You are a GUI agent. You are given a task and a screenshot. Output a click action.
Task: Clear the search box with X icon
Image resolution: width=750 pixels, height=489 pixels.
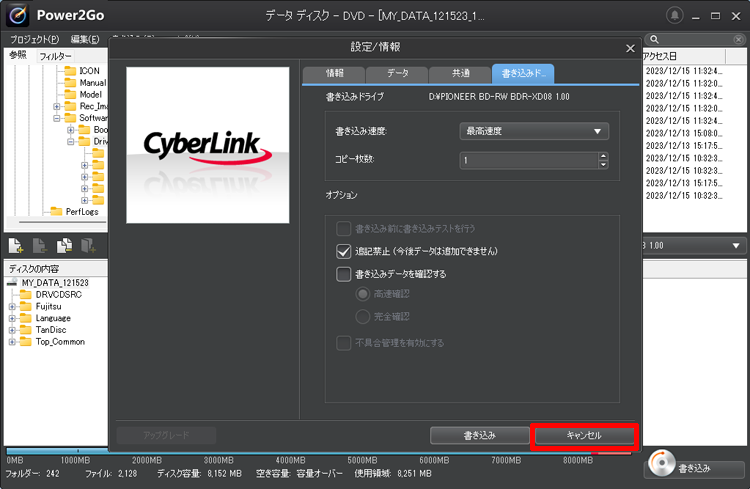[740, 39]
